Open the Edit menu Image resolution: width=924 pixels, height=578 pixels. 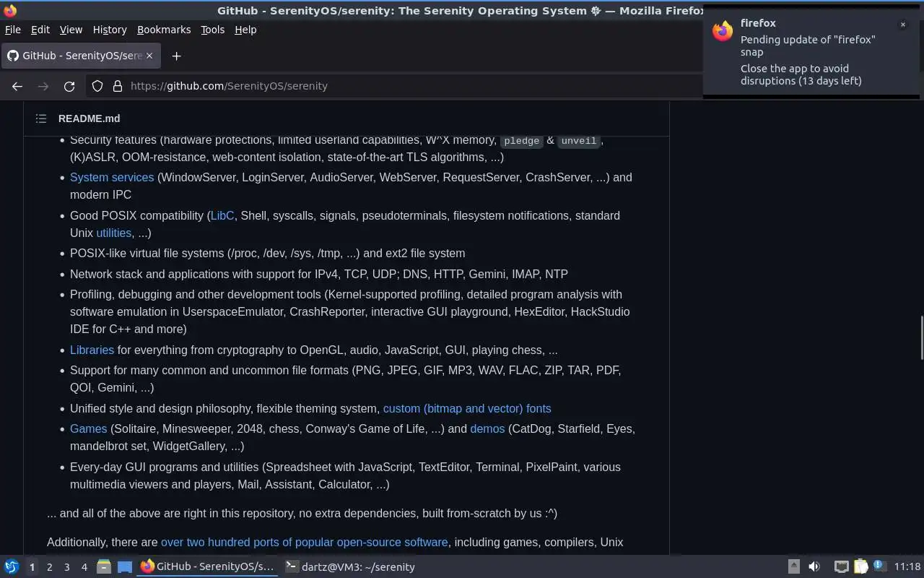coord(40,30)
